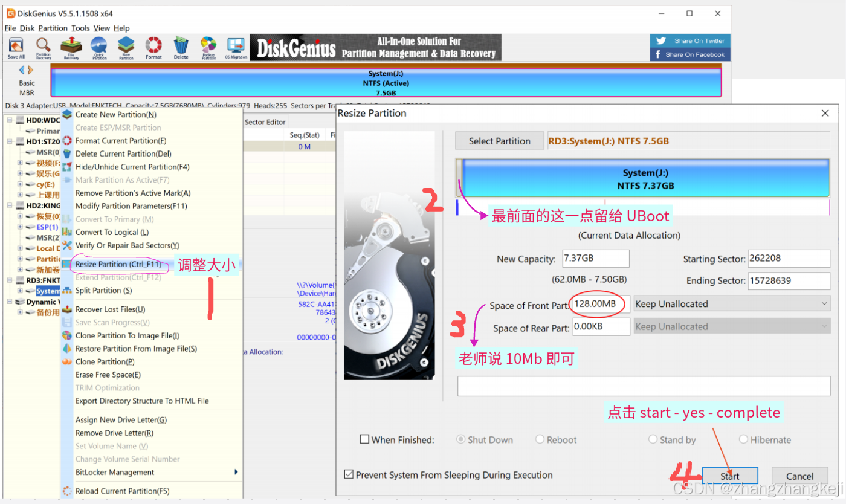Expand the cy(E:) partition tree node
846x504 pixels.
20,184
